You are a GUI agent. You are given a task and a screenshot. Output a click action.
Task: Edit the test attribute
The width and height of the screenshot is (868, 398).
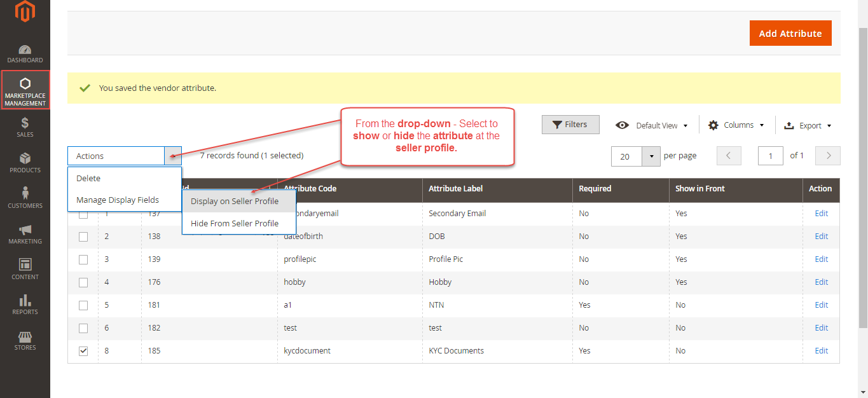point(822,328)
